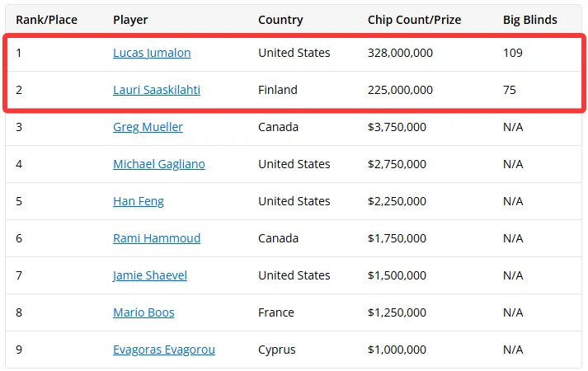Select the 225,000,000 chip count cell

coord(400,90)
